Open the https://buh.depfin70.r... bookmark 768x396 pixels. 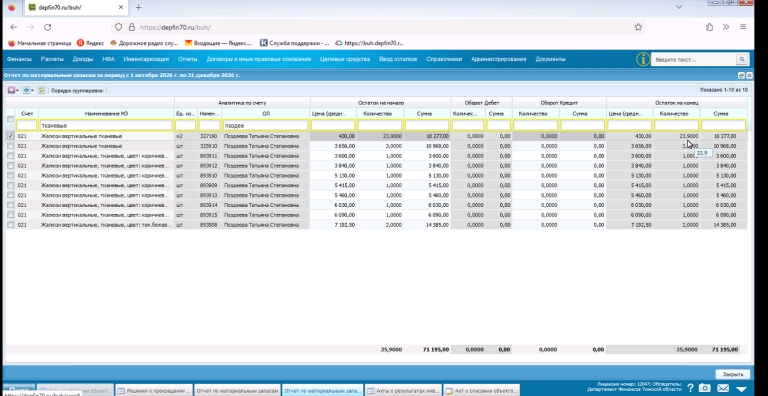coord(369,43)
